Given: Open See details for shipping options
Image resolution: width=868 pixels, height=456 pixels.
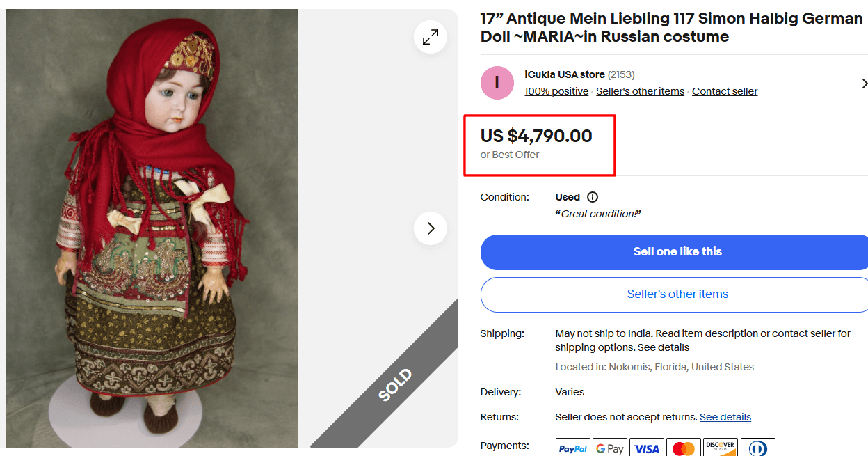Looking at the screenshot, I should [x=663, y=347].
